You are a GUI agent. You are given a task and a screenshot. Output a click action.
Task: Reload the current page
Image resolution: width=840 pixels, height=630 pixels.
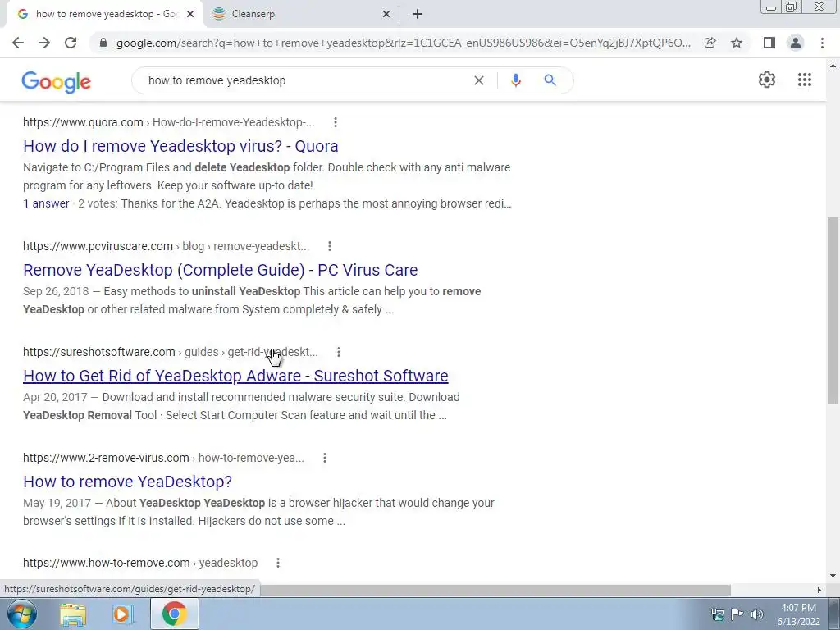coord(71,43)
